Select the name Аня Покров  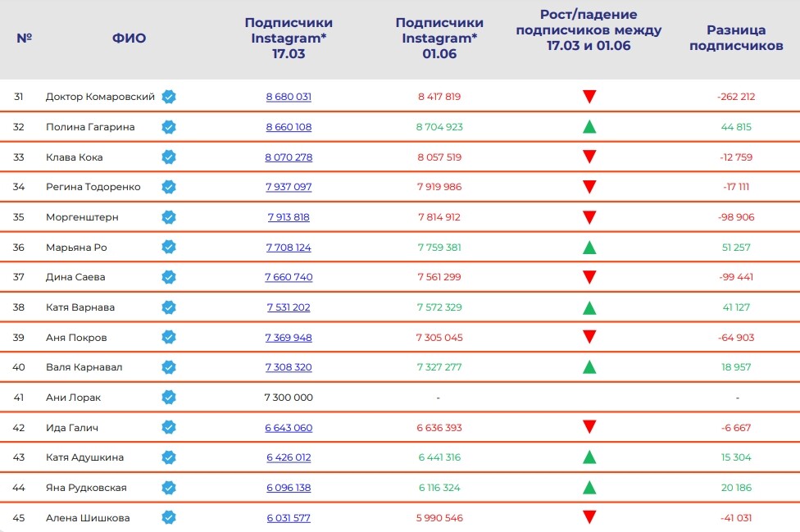tap(76, 338)
